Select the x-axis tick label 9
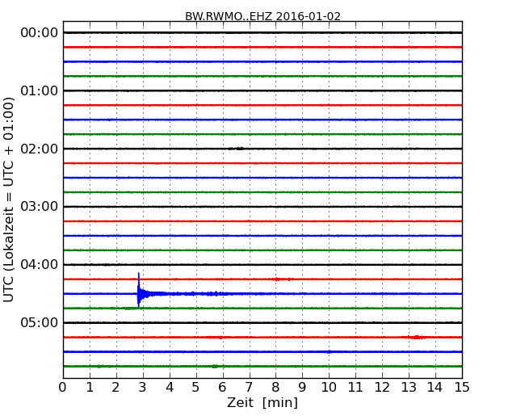 click(302, 388)
